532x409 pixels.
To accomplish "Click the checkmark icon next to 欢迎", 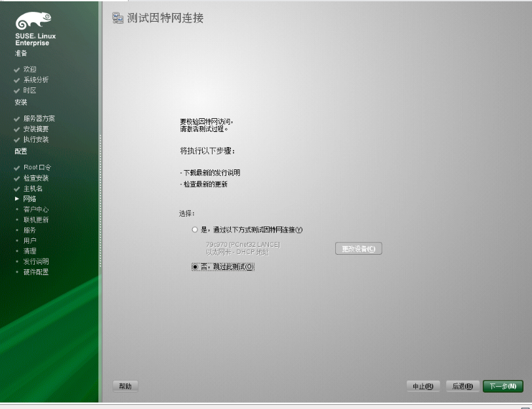I will pos(16,68).
